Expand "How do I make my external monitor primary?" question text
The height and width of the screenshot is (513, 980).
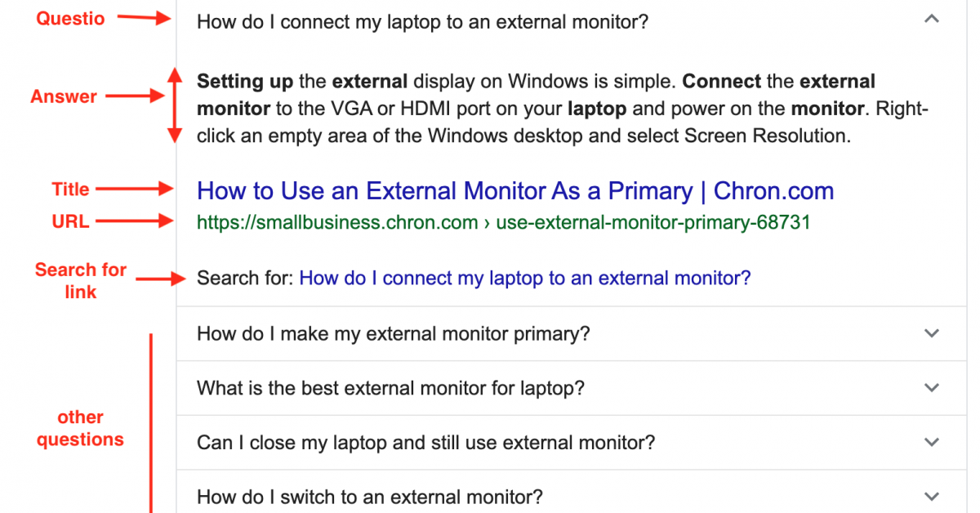click(x=393, y=333)
